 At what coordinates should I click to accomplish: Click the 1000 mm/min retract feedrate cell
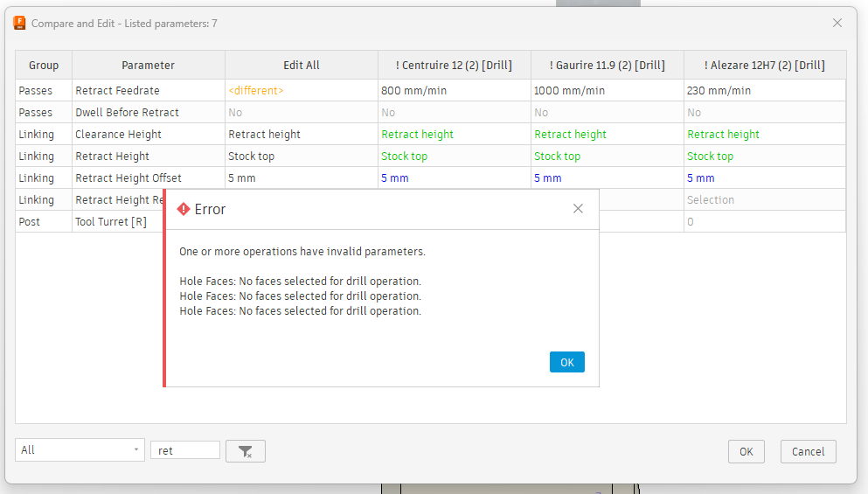(608, 90)
